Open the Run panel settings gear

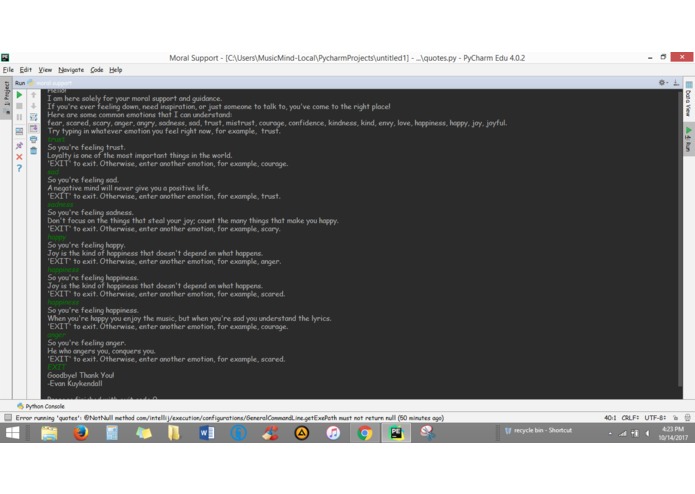coord(663,82)
